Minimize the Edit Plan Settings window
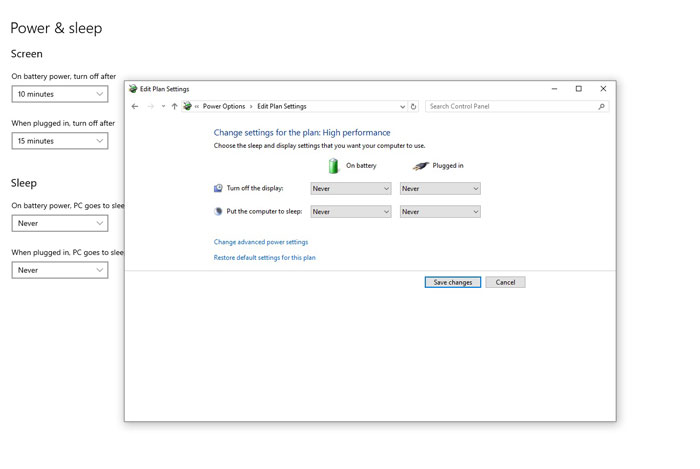This screenshot has width=700, height=469. pyautogui.click(x=554, y=89)
